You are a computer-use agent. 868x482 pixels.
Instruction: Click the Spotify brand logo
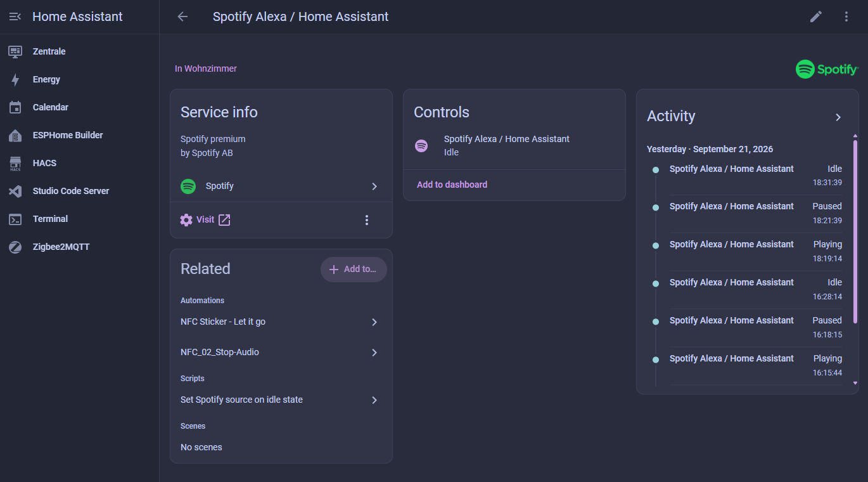pos(827,69)
